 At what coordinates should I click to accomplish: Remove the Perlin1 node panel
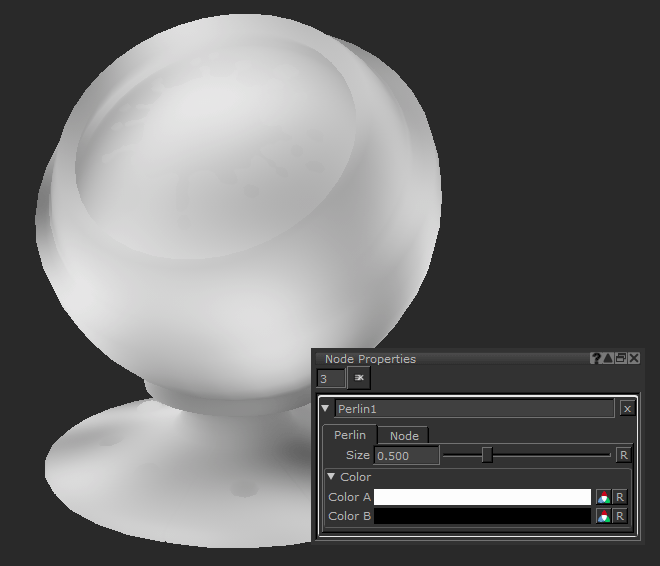pyautogui.click(x=626, y=409)
